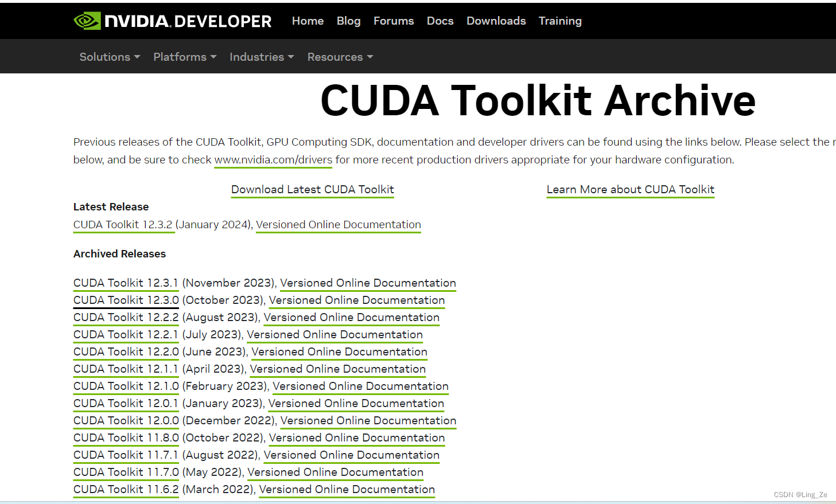The image size is (836, 504).
Task: Expand the Platforms dropdown
Action: 185,57
